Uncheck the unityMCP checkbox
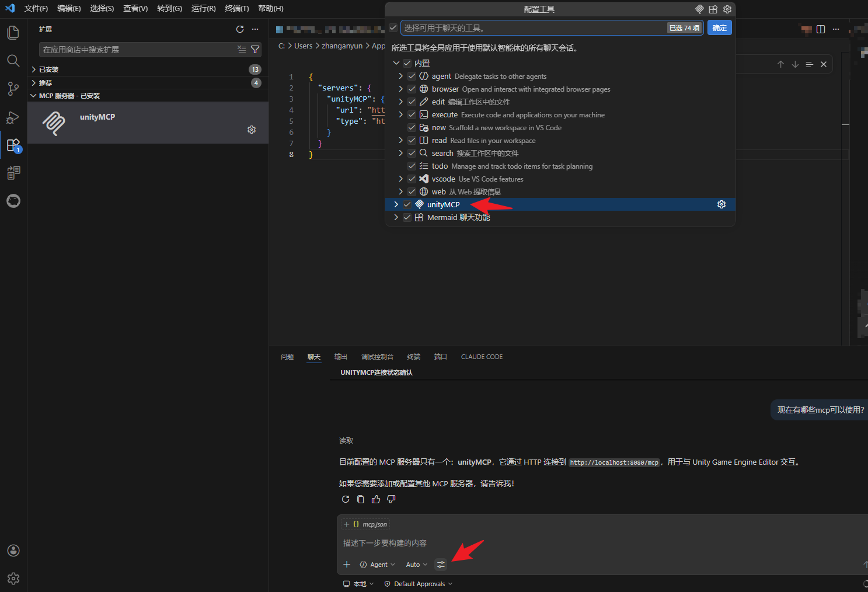This screenshot has width=868, height=592. 407,204
